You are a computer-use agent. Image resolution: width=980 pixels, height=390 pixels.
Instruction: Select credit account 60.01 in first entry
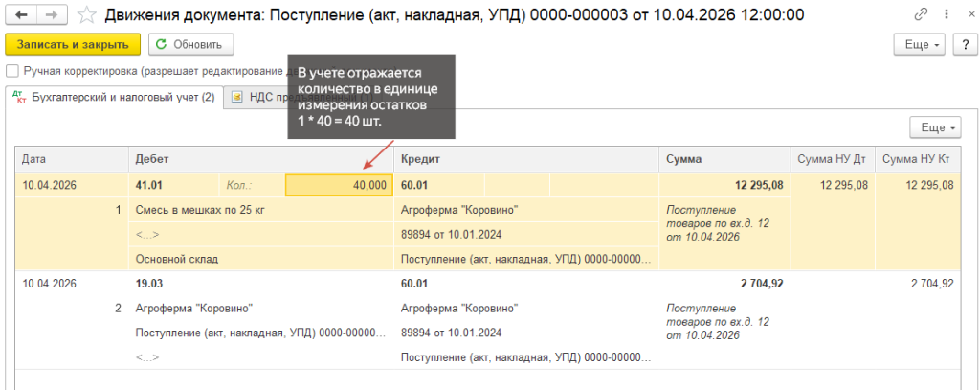click(x=438, y=185)
